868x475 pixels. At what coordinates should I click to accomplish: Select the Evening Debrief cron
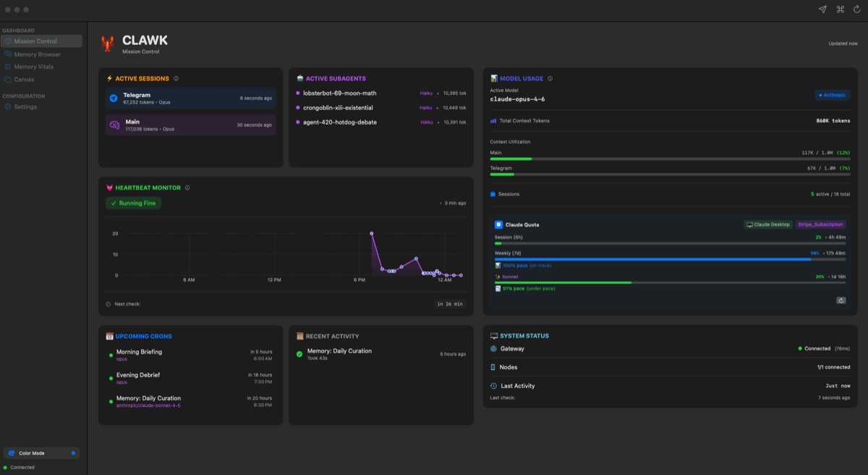point(191,378)
